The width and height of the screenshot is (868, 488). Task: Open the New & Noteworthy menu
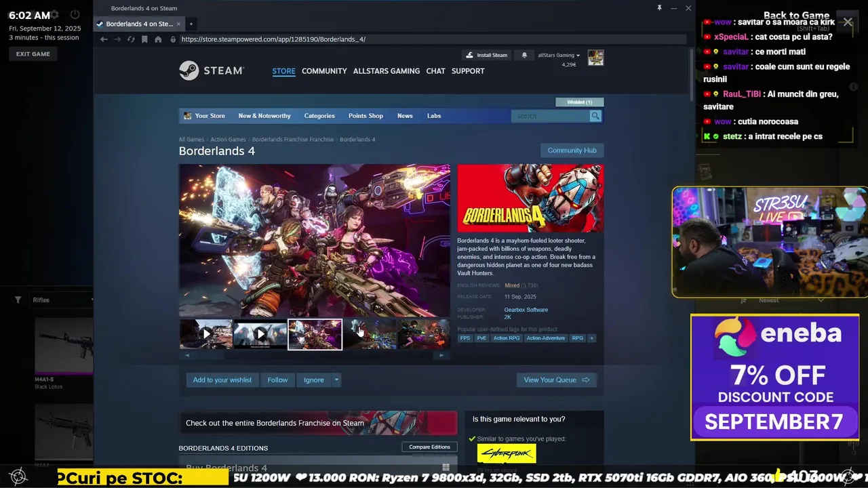coord(264,116)
